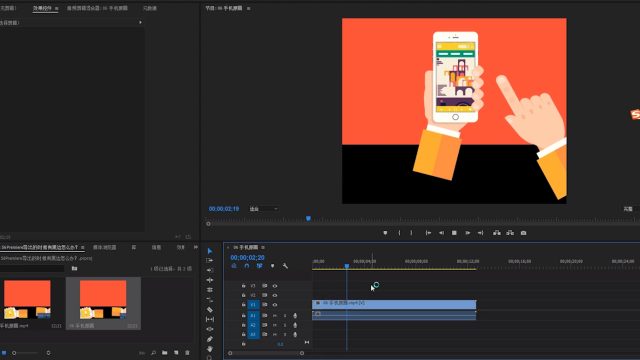This screenshot has height=360, width=640.
Task: Go to Out point
Action: [x=480, y=233]
